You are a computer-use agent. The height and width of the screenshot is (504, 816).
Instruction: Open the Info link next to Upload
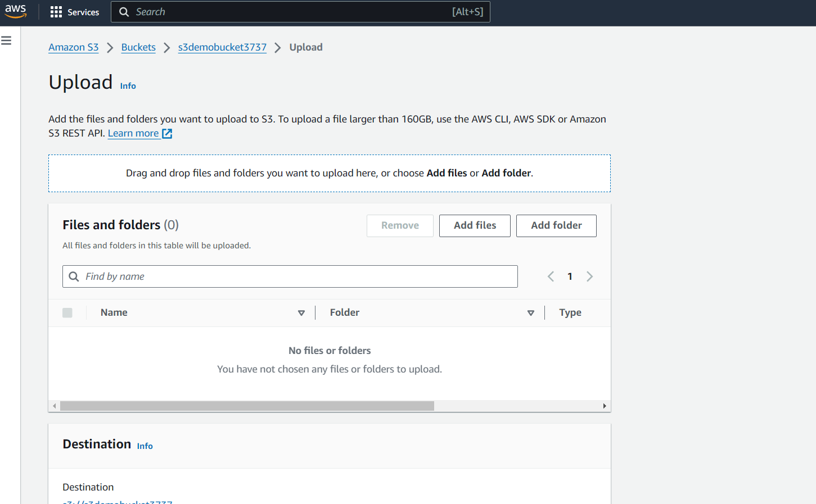click(x=128, y=86)
